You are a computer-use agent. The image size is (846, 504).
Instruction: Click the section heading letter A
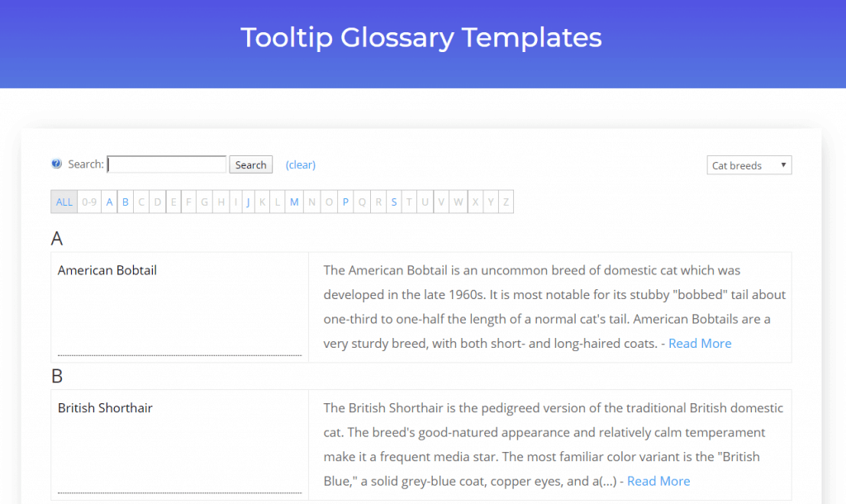[x=56, y=239]
